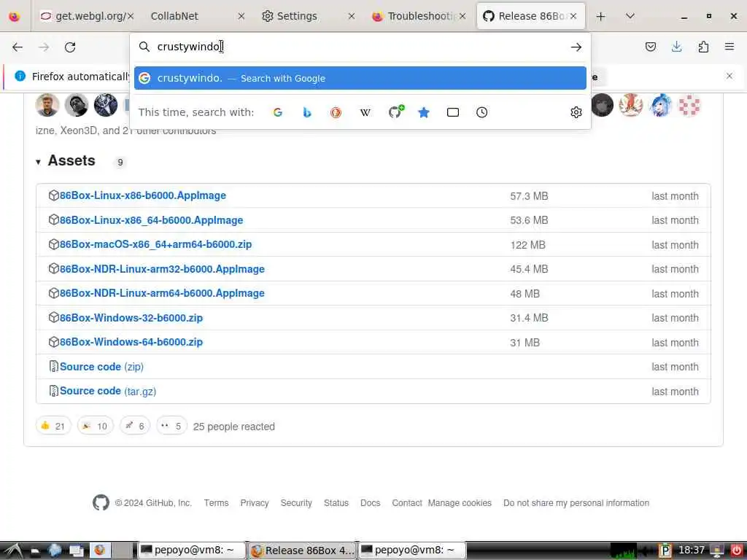Viewport: 747px width, 560px height.
Task: React with party popper (10)
Action: click(96, 426)
